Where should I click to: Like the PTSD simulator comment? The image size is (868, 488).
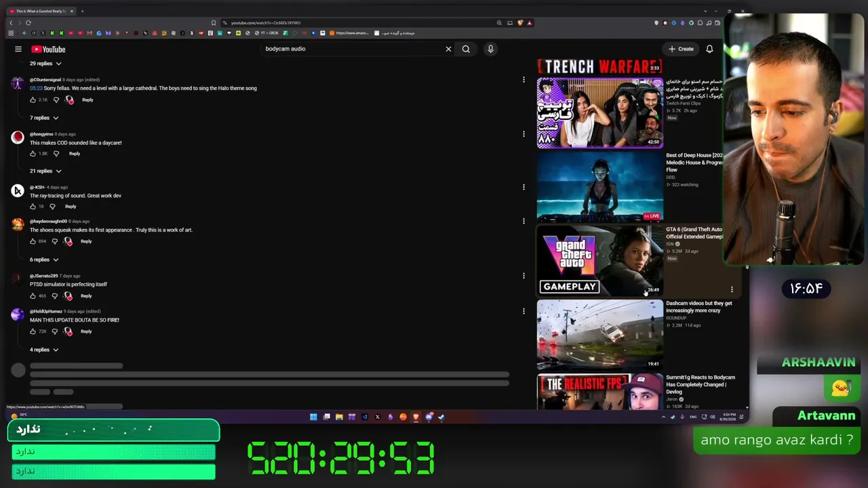[x=33, y=296]
